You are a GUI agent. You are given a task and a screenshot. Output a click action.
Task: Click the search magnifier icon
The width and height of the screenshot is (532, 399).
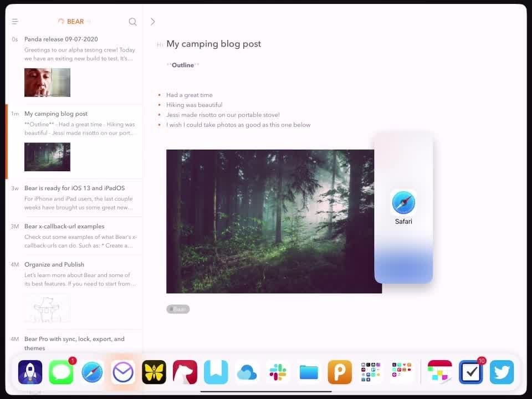pyautogui.click(x=132, y=22)
